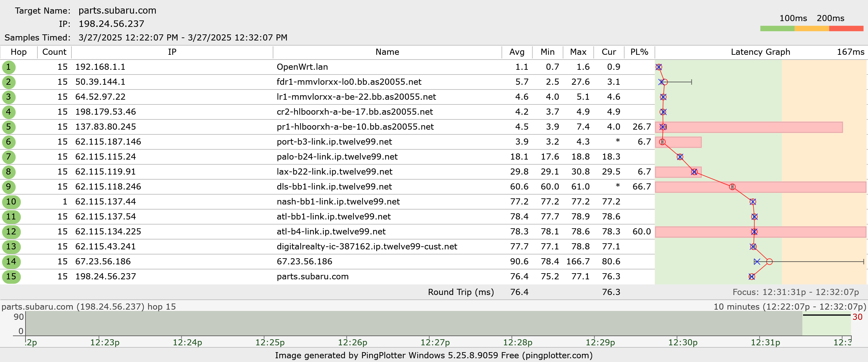Click the hop 2 latency point in graph

(x=665, y=82)
